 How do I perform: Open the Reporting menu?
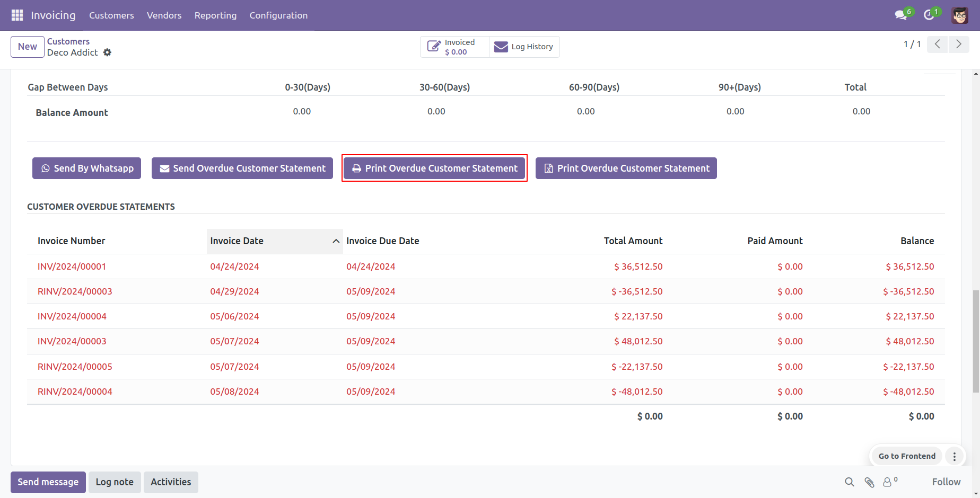tap(215, 15)
